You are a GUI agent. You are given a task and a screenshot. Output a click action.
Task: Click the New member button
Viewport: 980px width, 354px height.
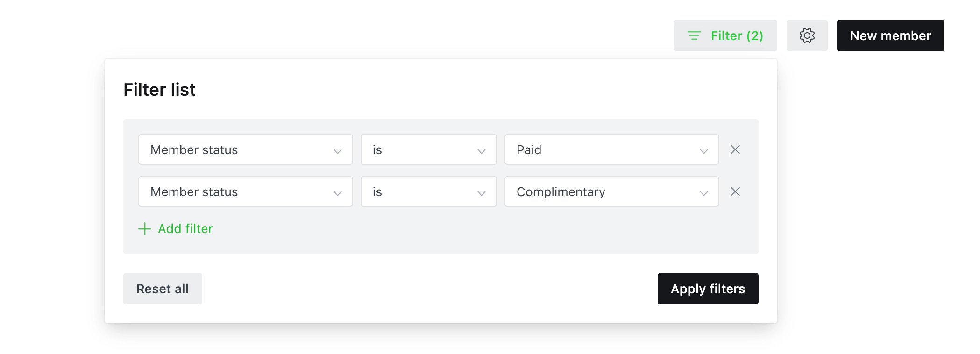point(891,35)
